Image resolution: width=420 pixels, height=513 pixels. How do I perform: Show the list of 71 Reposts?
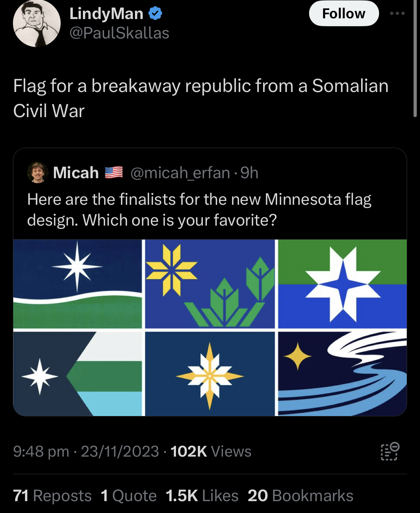click(x=52, y=496)
